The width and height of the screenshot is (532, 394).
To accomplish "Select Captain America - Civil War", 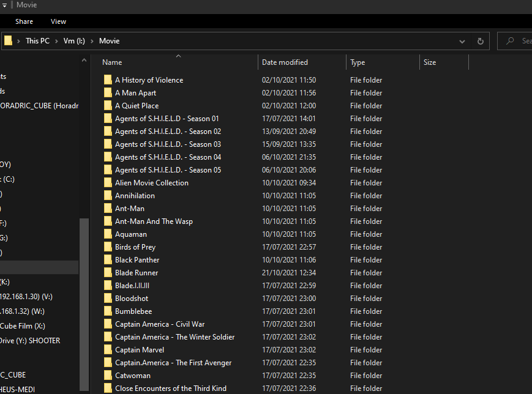I will (x=160, y=324).
